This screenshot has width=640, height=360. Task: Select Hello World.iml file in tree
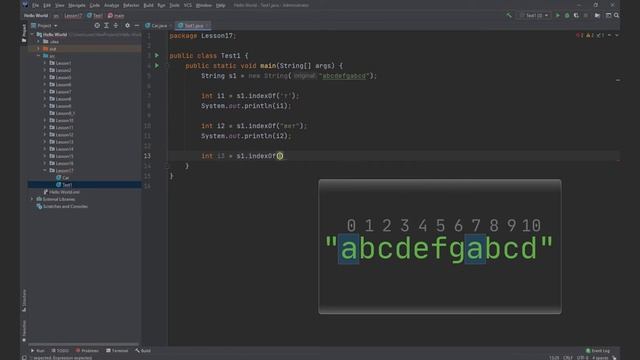(x=61, y=192)
